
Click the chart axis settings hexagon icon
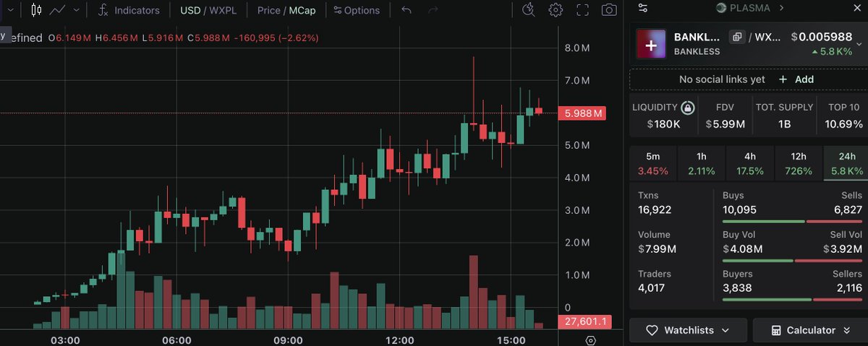pos(591,340)
